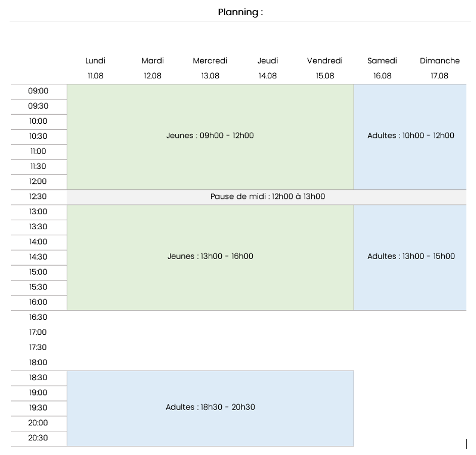Click the 20:30 time cell
This screenshot has width=476, height=455.
tap(39, 439)
